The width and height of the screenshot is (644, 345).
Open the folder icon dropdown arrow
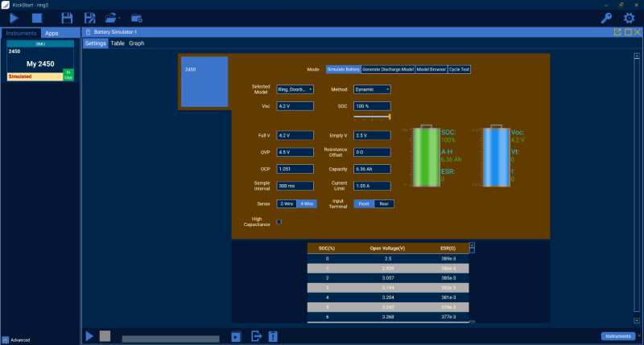[x=121, y=18]
